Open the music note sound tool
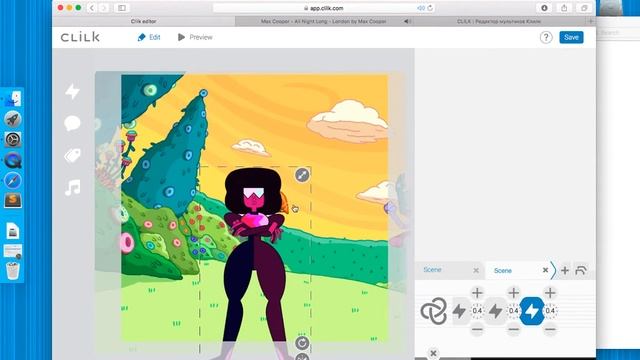This screenshot has height=360, width=640. [73, 188]
